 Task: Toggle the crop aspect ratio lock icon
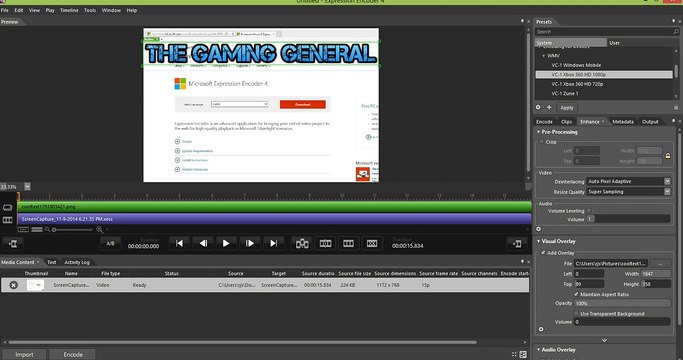point(668,156)
